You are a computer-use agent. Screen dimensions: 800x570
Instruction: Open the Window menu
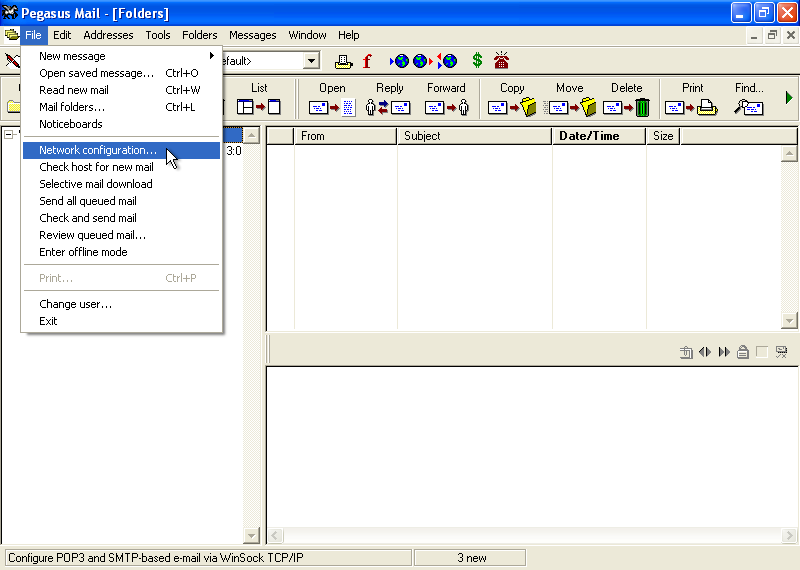(307, 35)
